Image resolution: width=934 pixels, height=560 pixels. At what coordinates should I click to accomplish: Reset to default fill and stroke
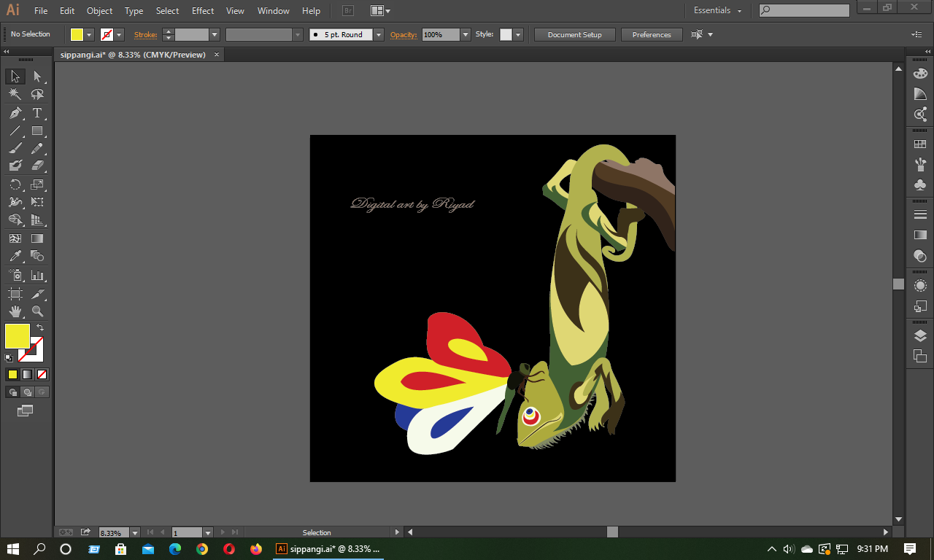click(x=9, y=358)
